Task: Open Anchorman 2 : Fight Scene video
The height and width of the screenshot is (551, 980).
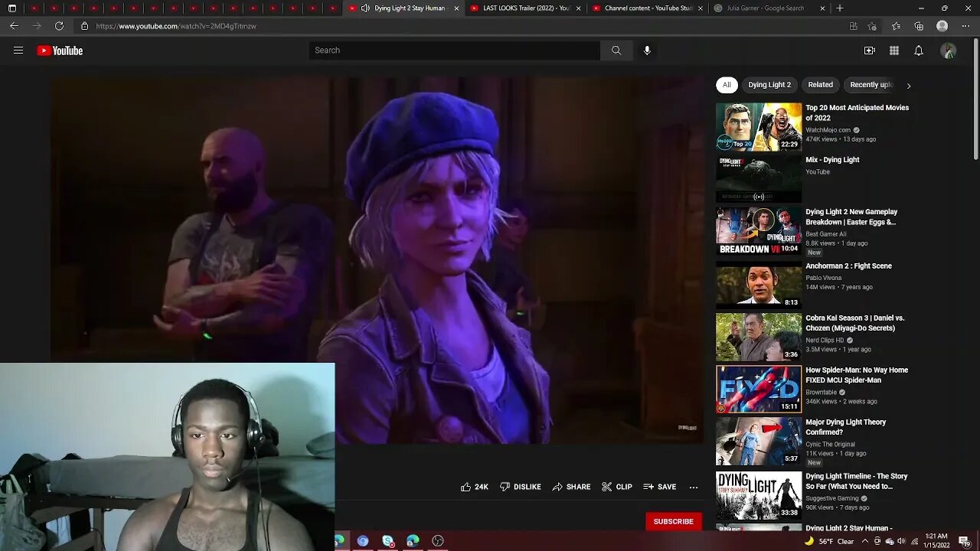Action: (848, 266)
